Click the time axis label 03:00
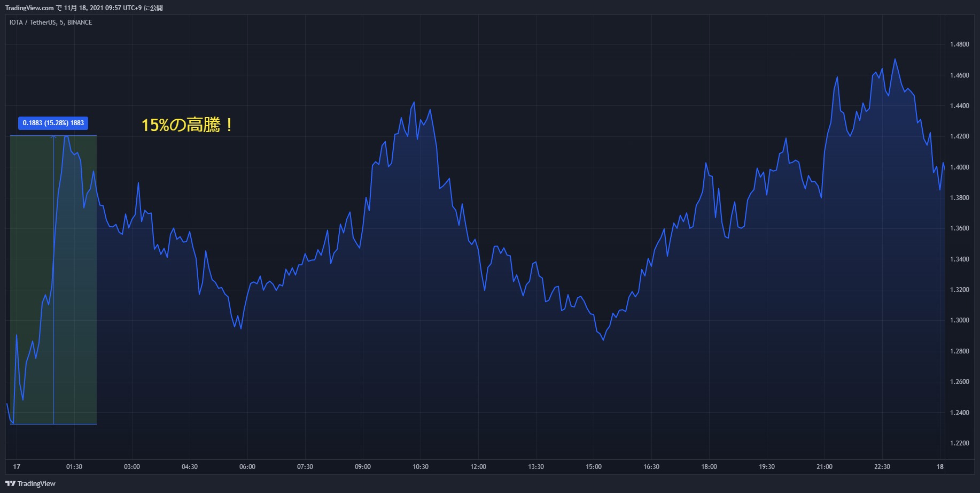980x493 pixels. coord(132,467)
